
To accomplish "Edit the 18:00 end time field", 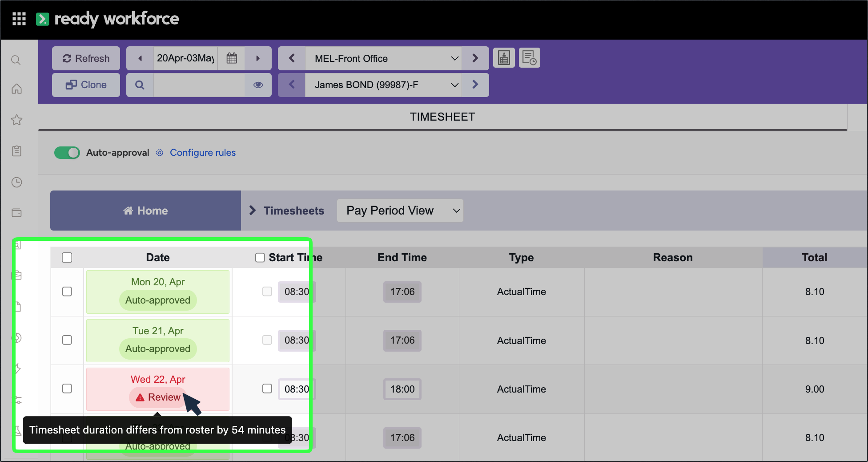I will pos(402,389).
